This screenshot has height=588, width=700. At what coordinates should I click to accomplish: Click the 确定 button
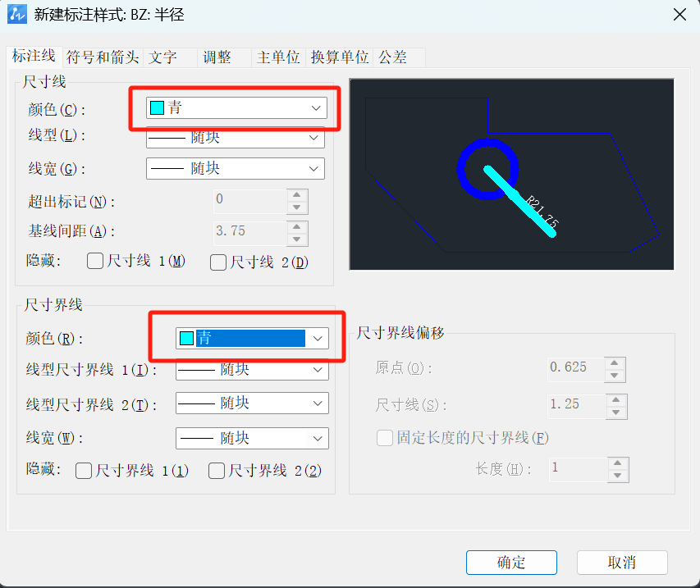511,562
